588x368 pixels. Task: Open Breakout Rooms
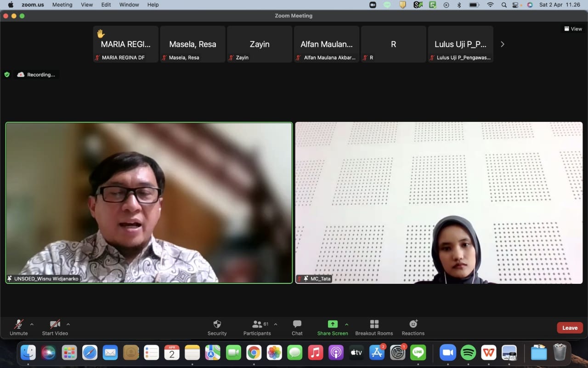[x=374, y=324]
